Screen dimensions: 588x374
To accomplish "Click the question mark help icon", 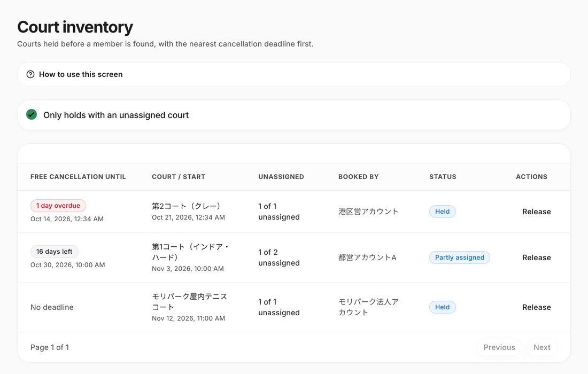I will coord(30,74).
